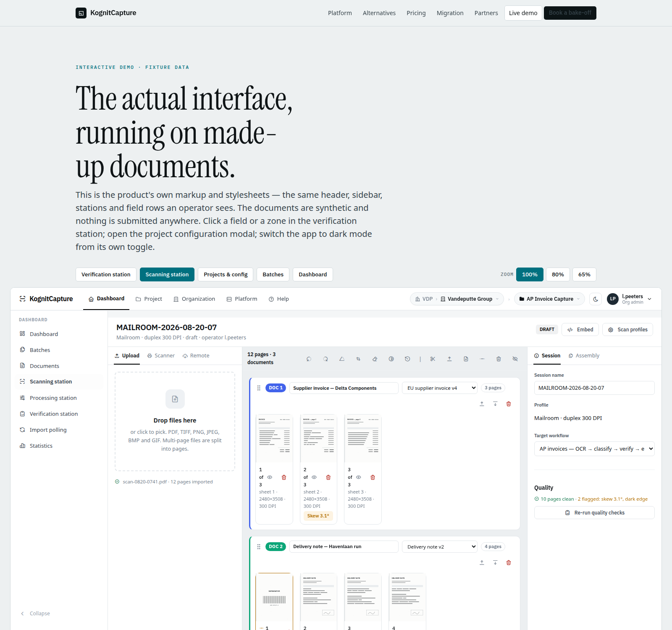672x630 pixels.
Task: Click the drop-zone upload file icon
Action: pyautogui.click(x=175, y=399)
